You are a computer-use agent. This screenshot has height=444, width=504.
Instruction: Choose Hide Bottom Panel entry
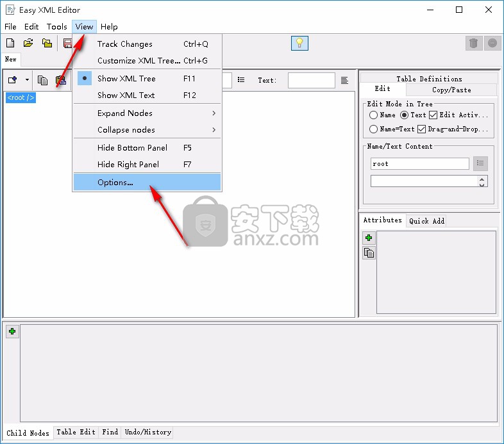[x=147, y=148]
